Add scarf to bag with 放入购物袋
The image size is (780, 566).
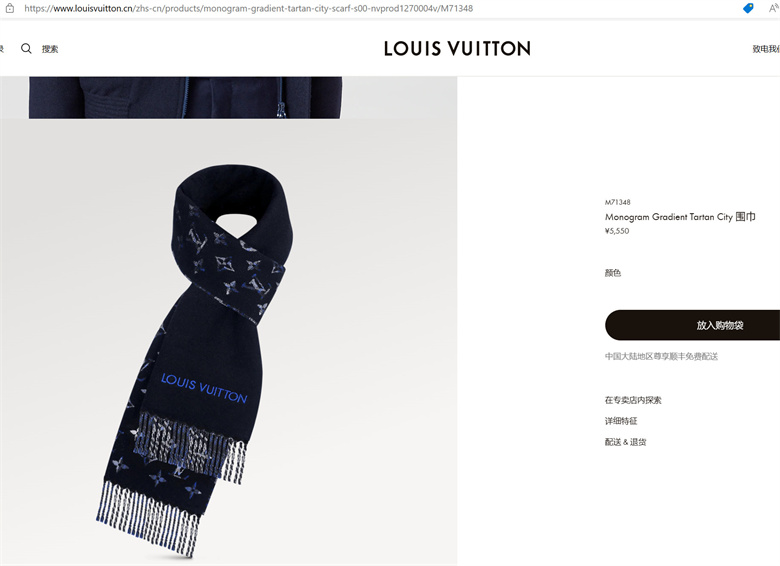[692, 325]
